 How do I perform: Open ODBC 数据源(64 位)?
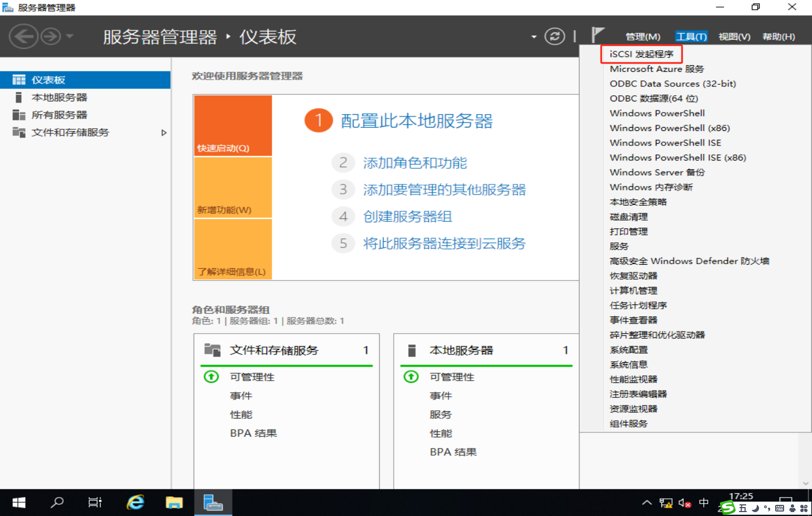pyautogui.click(x=654, y=99)
